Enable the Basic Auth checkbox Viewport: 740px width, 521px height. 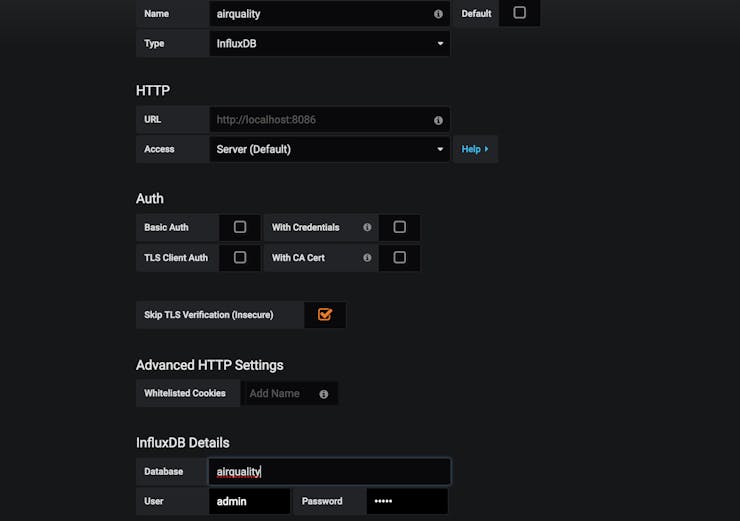[240, 227]
